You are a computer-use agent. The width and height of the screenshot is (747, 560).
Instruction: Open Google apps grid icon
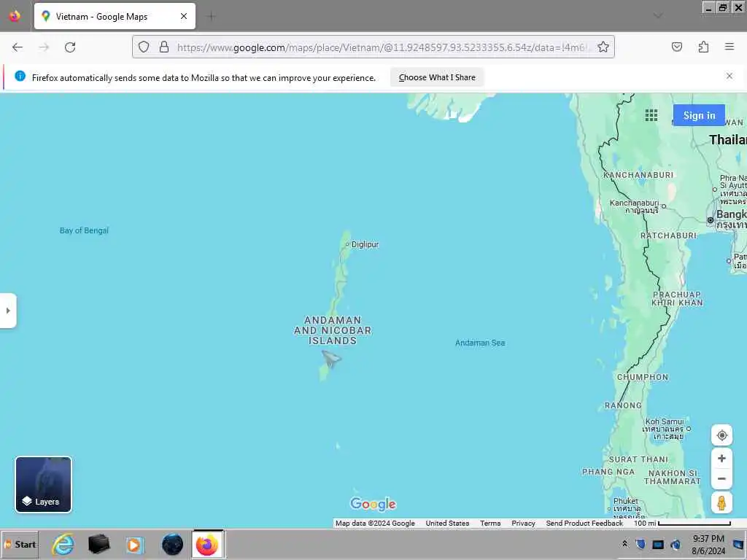(651, 115)
